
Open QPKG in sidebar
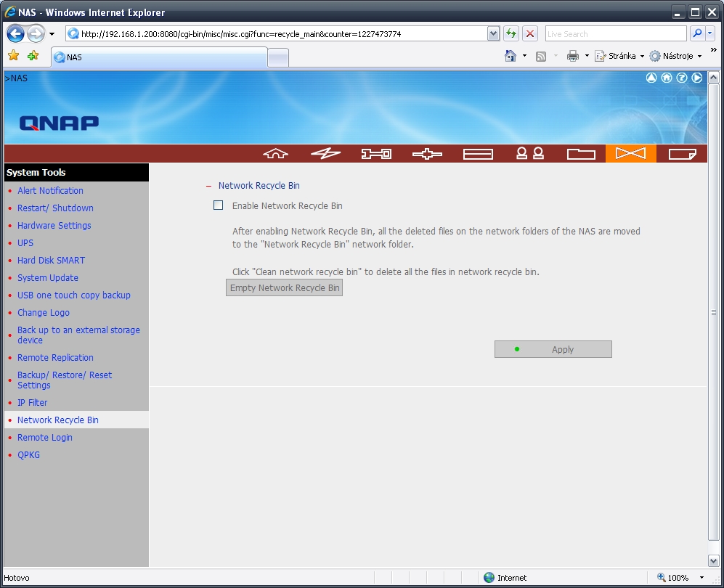click(x=28, y=455)
